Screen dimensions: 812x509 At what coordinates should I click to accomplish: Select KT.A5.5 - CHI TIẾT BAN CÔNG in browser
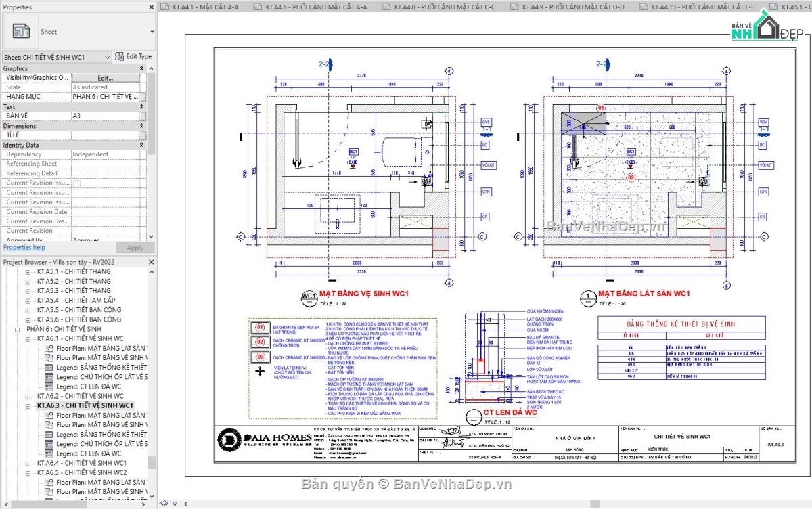click(x=79, y=309)
